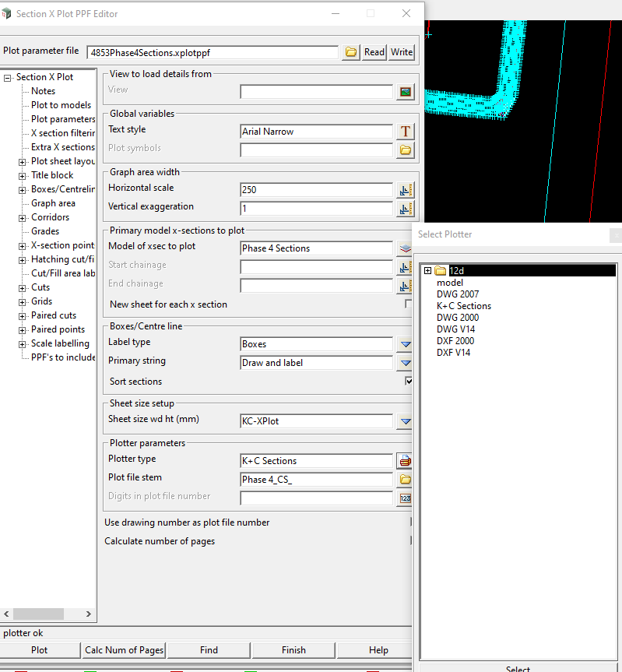The height and width of the screenshot is (672, 622).
Task: Select Notes in the tree
Action: pos(44,91)
